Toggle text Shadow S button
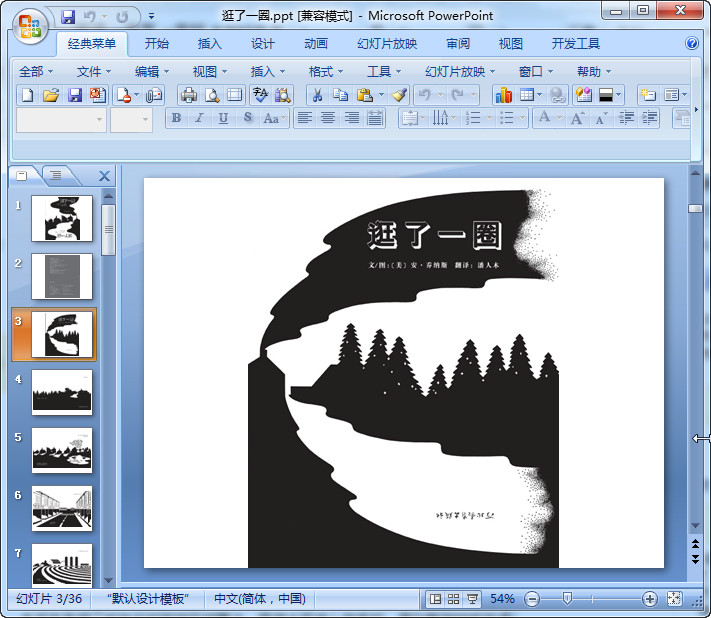 click(x=247, y=118)
